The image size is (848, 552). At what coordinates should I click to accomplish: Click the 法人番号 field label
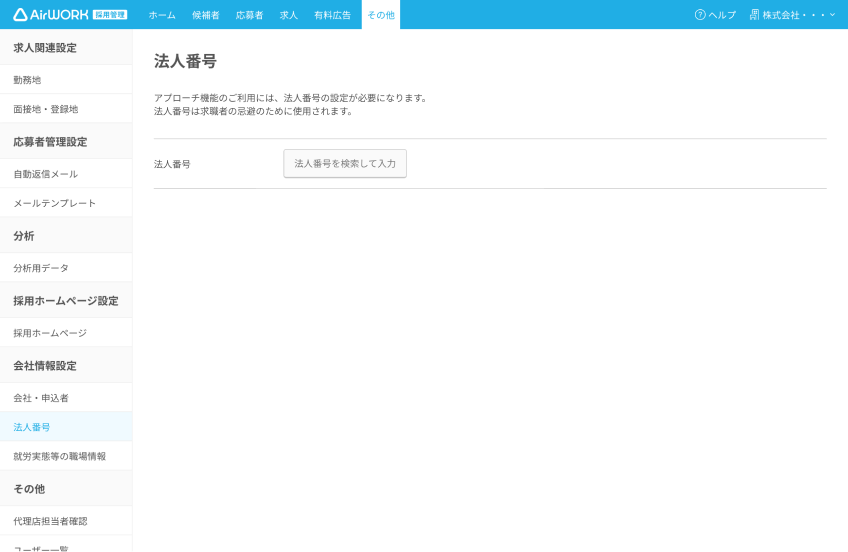point(172,164)
